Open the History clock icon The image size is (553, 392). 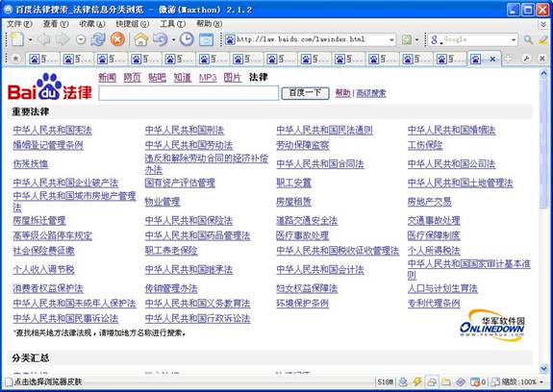click(187, 39)
